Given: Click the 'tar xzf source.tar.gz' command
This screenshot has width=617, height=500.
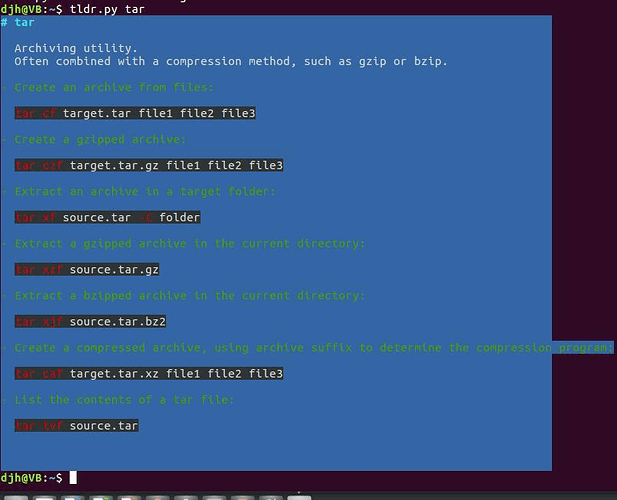Looking at the screenshot, I should (87, 269).
